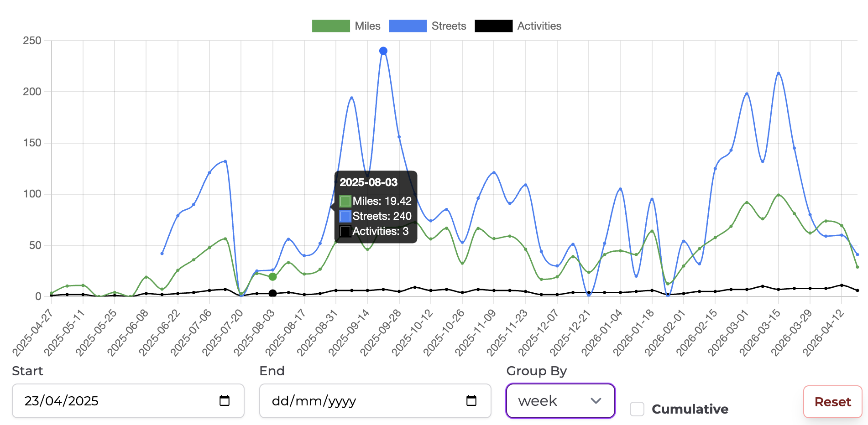Toggle the Activities legend black swatch

coord(494,26)
